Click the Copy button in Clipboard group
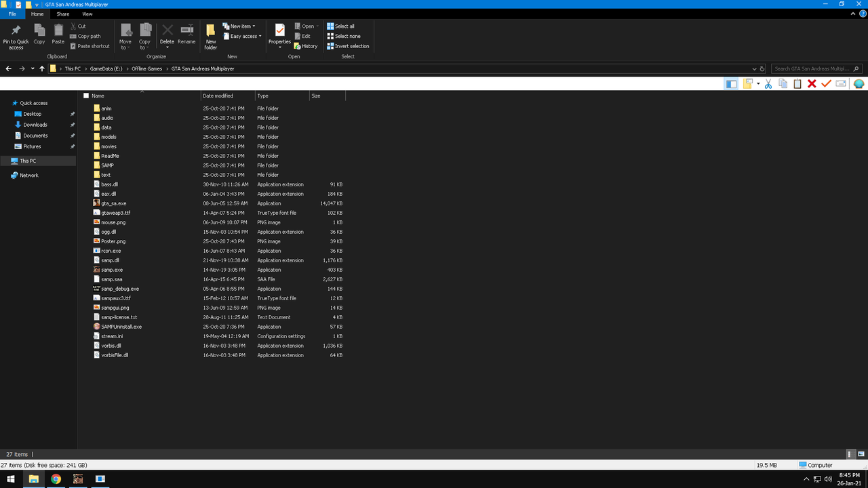Viewport: 868px width, 488px height. click(x=39, y=35)
